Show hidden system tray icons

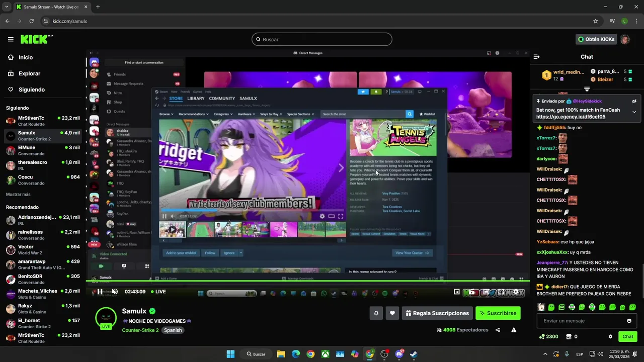[x=545, y=354]
